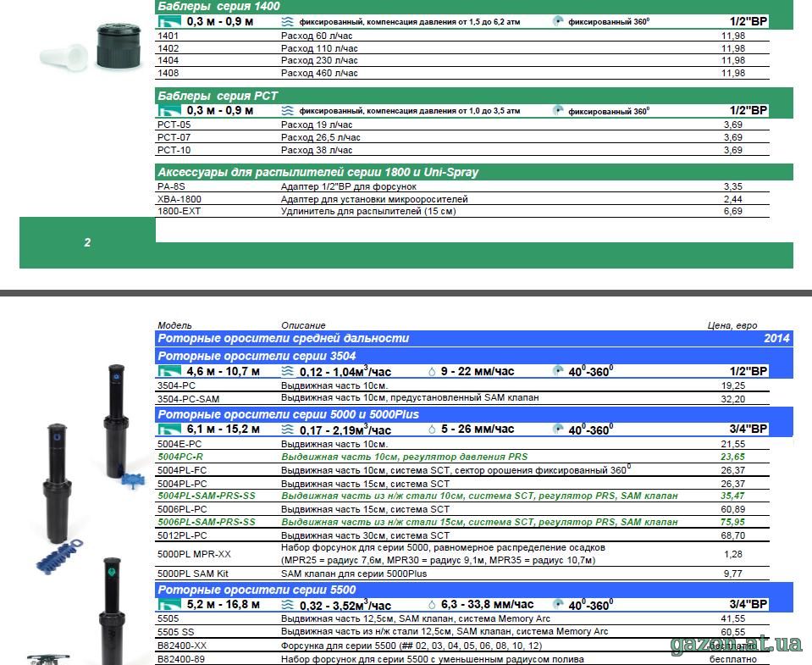Click the flow waves icon beside 0,17 - 2,19м³/час
Viewport: 812px width, 665px height.
(287, 429)
